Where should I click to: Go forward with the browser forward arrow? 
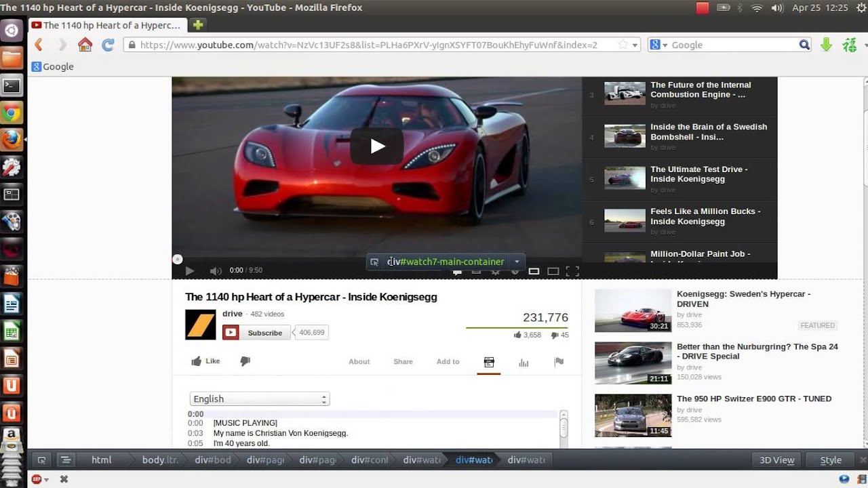click(x=62, y=45)
